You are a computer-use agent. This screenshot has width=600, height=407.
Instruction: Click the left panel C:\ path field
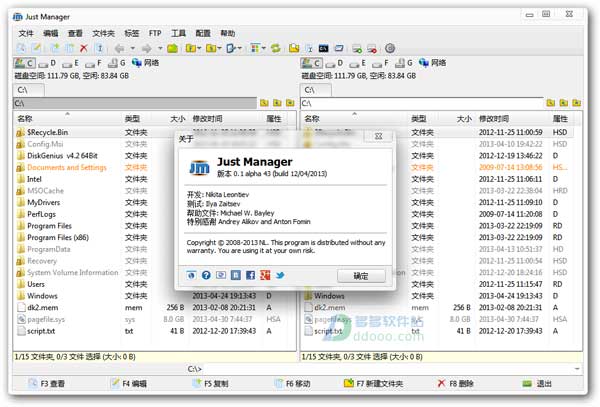click(x=135, y=103)
